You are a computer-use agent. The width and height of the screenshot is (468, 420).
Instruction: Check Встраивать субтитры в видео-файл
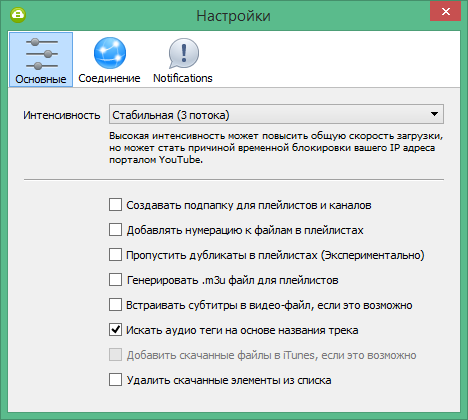coord(115,305)
